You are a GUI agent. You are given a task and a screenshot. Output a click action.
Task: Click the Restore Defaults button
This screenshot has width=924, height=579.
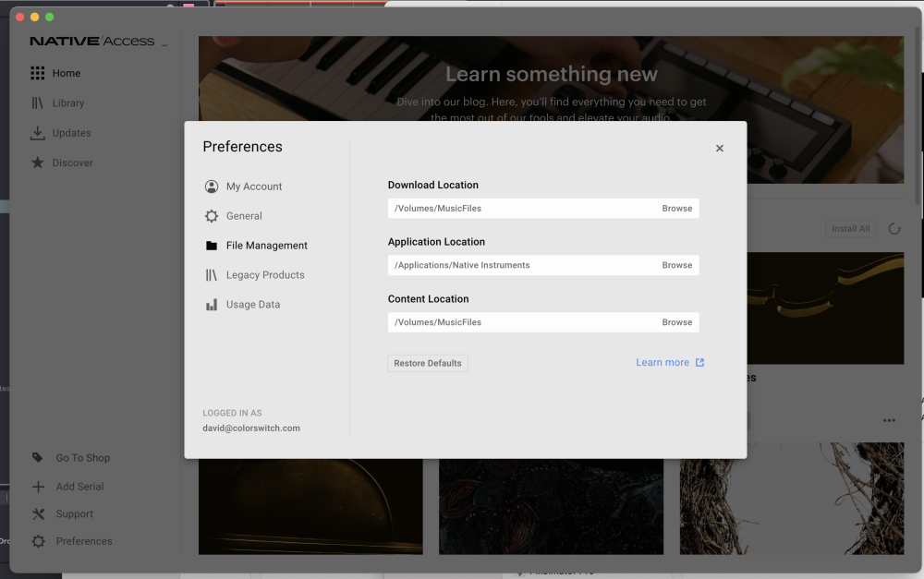[428, 363]
